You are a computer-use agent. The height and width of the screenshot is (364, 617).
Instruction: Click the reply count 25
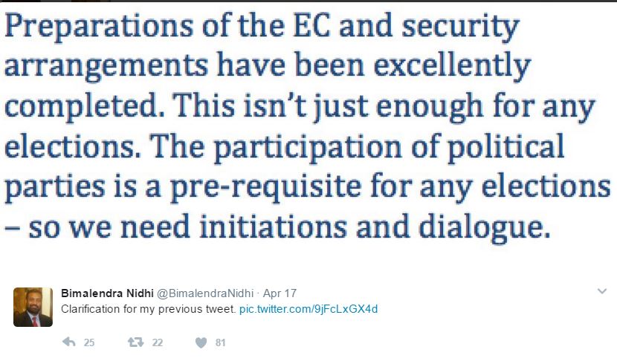click(89, 342)
